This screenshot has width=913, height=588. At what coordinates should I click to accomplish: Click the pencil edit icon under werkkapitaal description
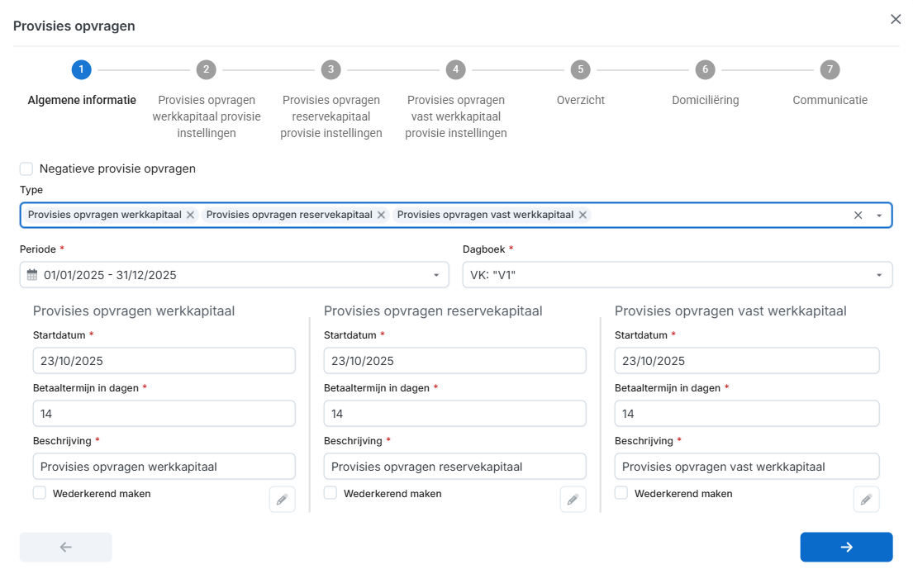pyautogui.click(x=282, y=500)
